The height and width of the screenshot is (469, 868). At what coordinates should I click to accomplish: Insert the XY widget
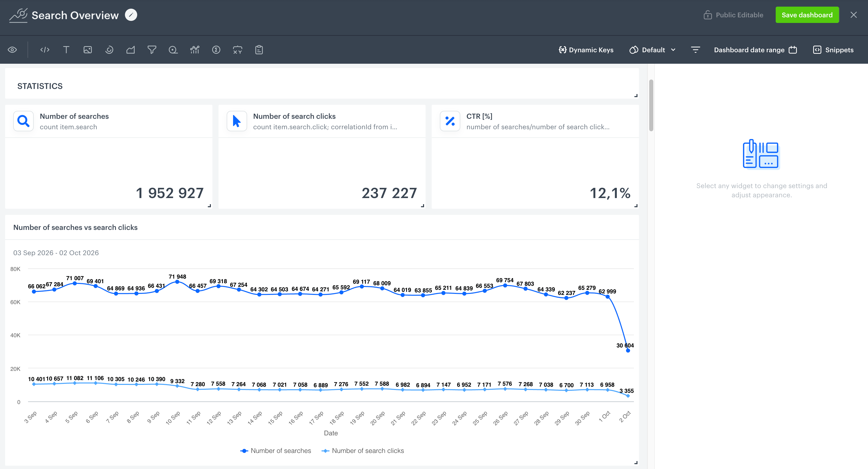pos(238,50)
